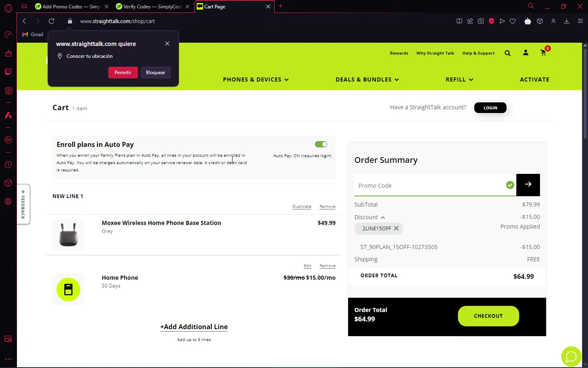Click the address bar URL
The width and height of the screenshot is (588, 368).
(x=118, y=21)
